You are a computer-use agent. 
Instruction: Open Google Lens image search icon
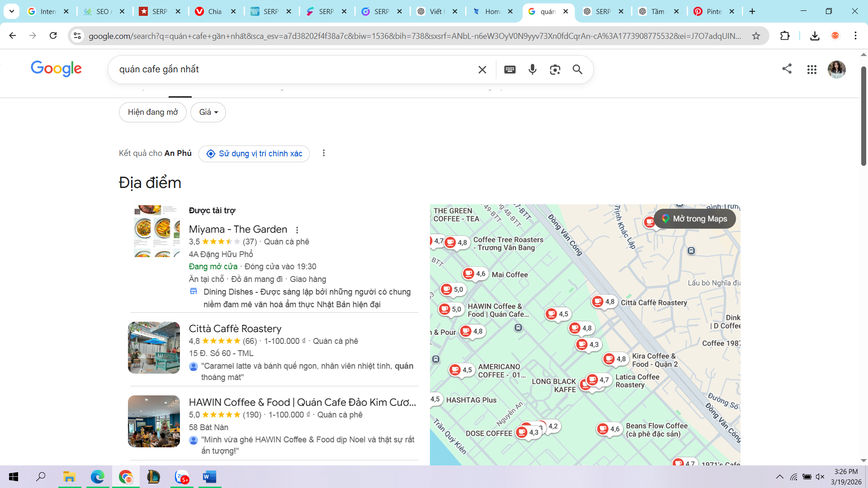[x=555, y=69]
